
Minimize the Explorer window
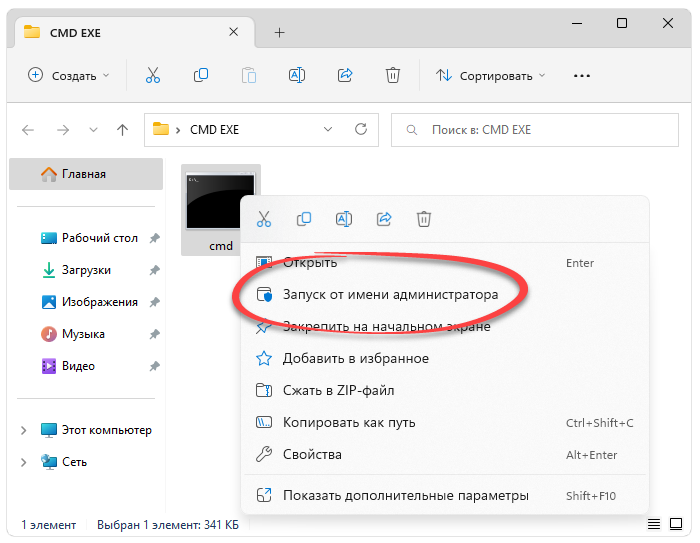click(577, 23)
